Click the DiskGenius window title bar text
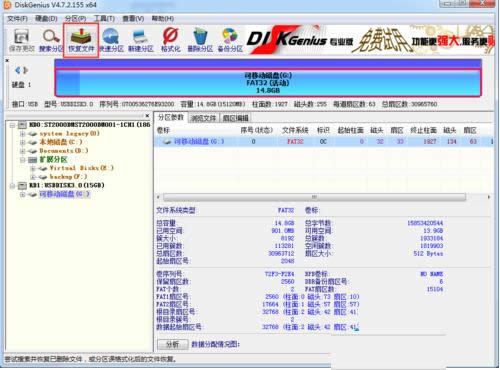 point(55,5)
